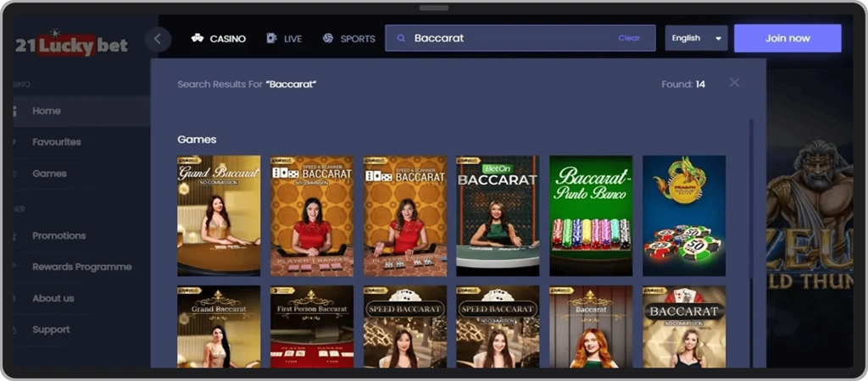The width and height of the screenshot is (868, 381).
Task: Click the Games section heading
Action: (197, 140)
